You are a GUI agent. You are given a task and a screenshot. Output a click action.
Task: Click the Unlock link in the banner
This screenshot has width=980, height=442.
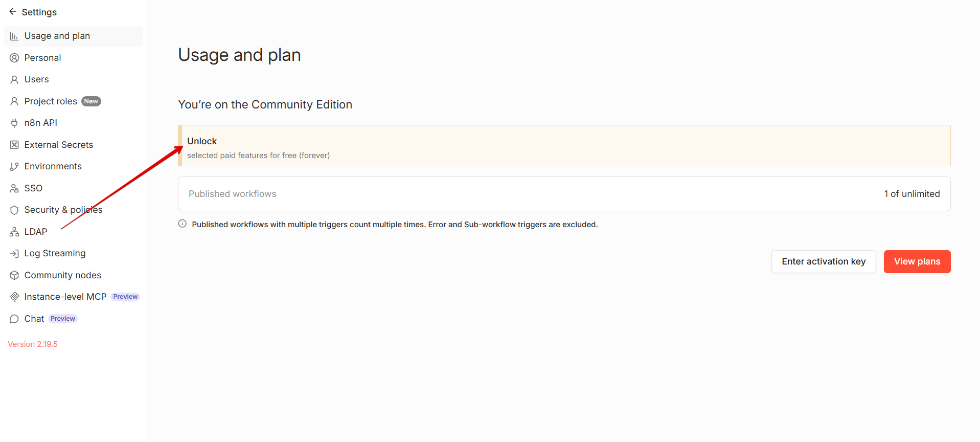pos(202,141)
